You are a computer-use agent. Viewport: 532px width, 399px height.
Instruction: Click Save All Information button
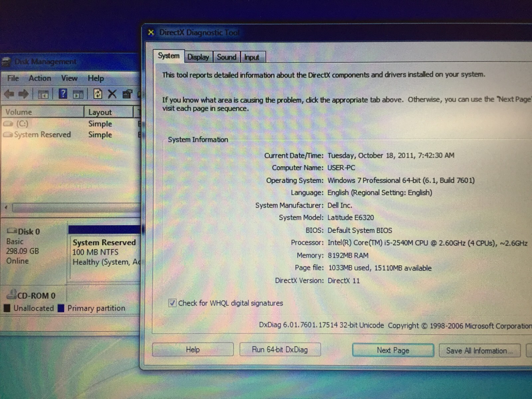pos(479,350)
